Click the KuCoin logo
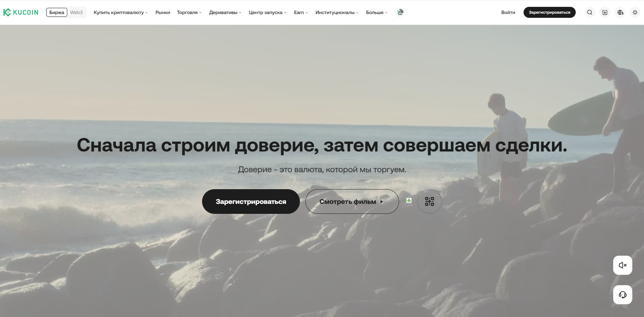 click(21, 12)
